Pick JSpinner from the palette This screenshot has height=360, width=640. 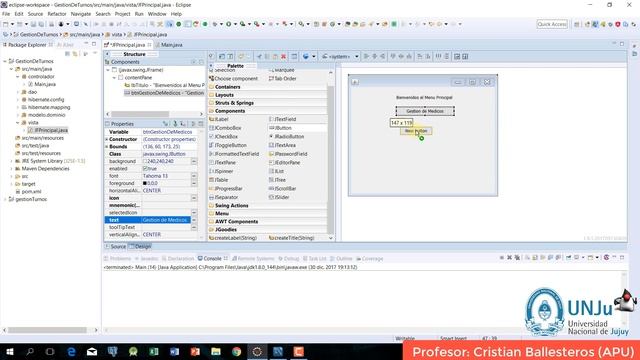(221, 171)
